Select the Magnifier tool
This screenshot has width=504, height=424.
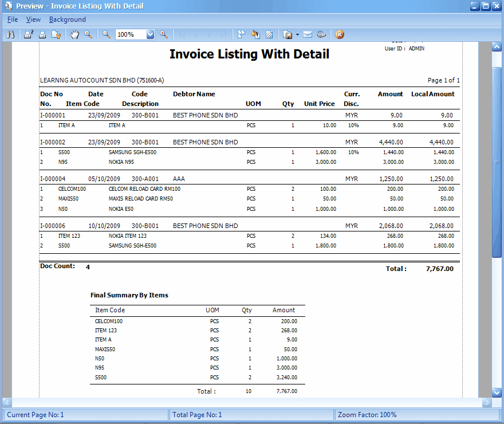pyautogui.click(x=88, y=34)
